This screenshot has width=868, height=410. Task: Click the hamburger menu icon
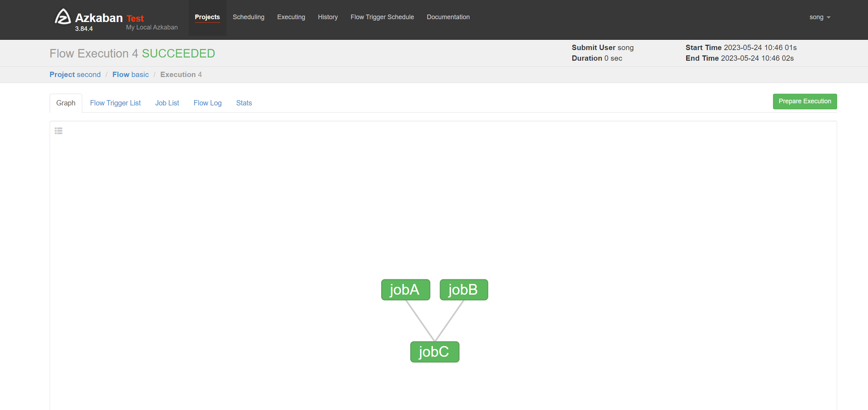click(59, 131)
